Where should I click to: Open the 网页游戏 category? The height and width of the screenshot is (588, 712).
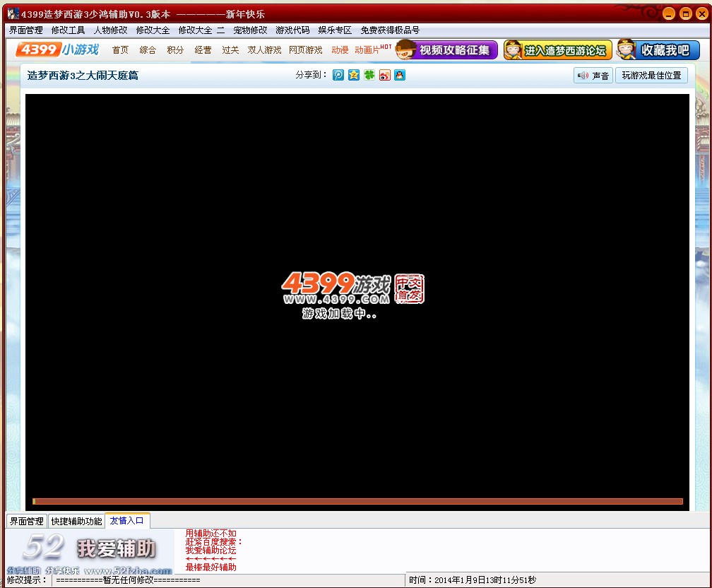[x=306, y=50]
